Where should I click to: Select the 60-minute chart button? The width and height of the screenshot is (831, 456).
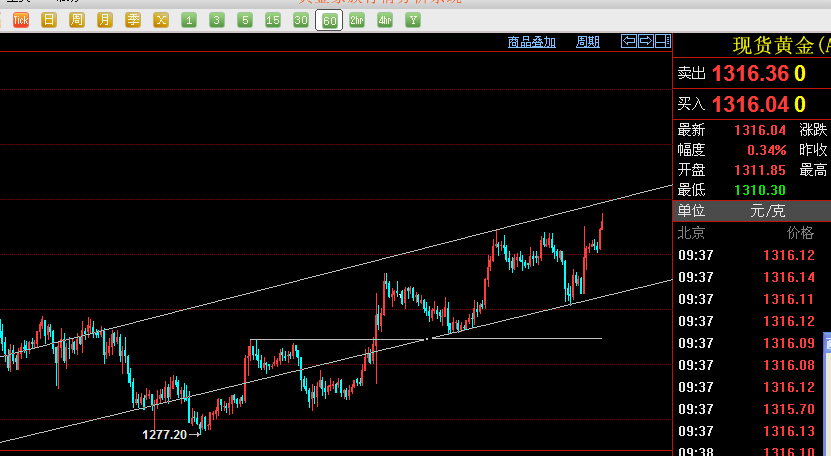pyautogui.click(x=329, y=20)
